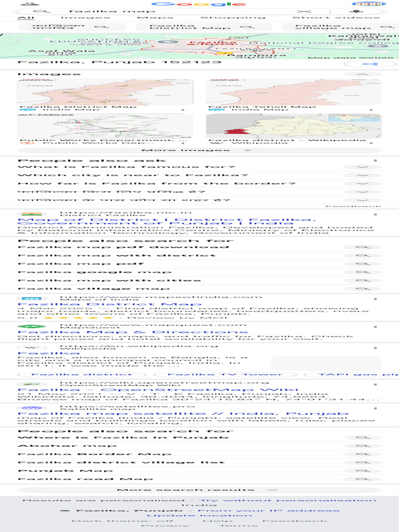Click the search icon beside 'Abohar map'
The image size is (399, 532).
click(362, 446)
